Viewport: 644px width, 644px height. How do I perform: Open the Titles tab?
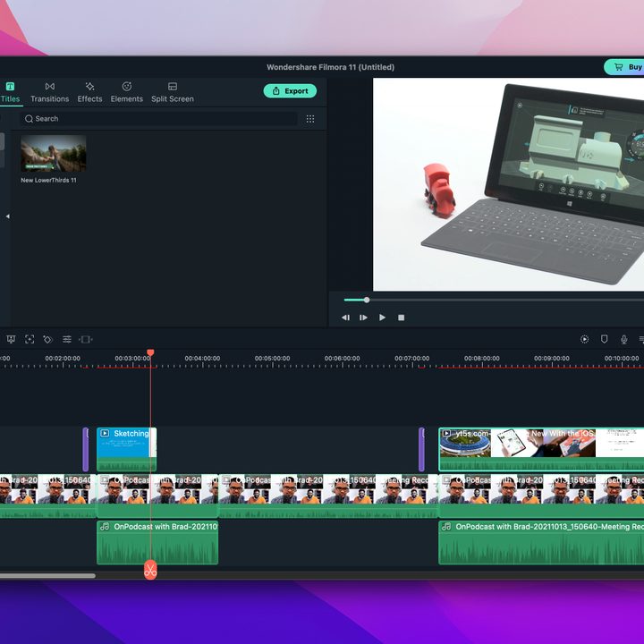coord(10,92)
